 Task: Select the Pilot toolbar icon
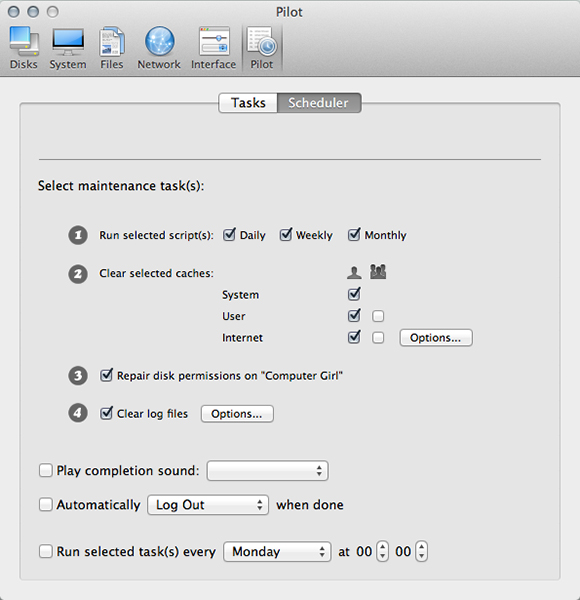point(262,48)
